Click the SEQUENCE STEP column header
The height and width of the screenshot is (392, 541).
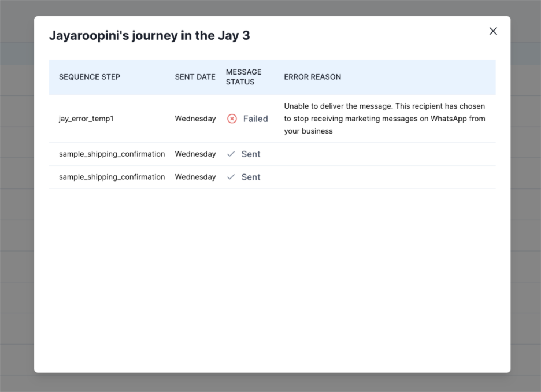point(90,77)
